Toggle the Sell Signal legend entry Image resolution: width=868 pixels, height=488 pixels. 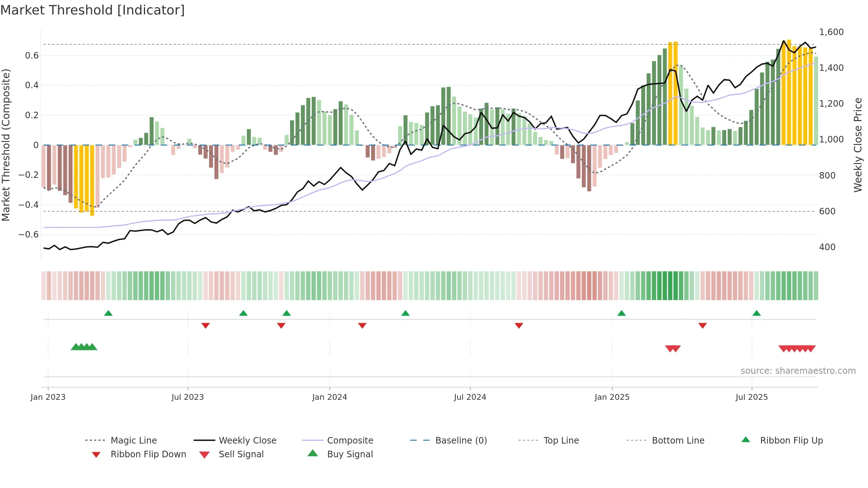(231, 454)
